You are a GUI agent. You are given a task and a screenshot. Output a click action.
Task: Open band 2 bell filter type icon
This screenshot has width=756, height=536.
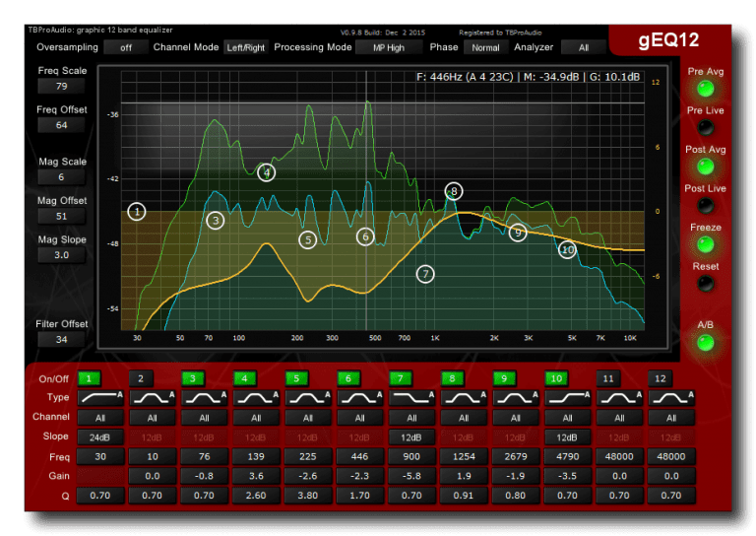click(x=152, y=398)
